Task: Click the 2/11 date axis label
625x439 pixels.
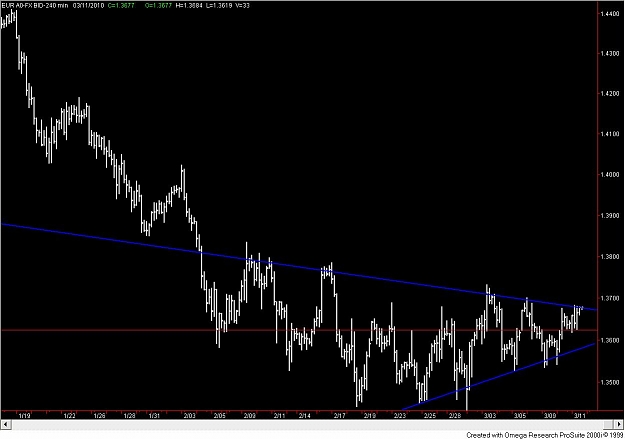Action: point(279,415)
